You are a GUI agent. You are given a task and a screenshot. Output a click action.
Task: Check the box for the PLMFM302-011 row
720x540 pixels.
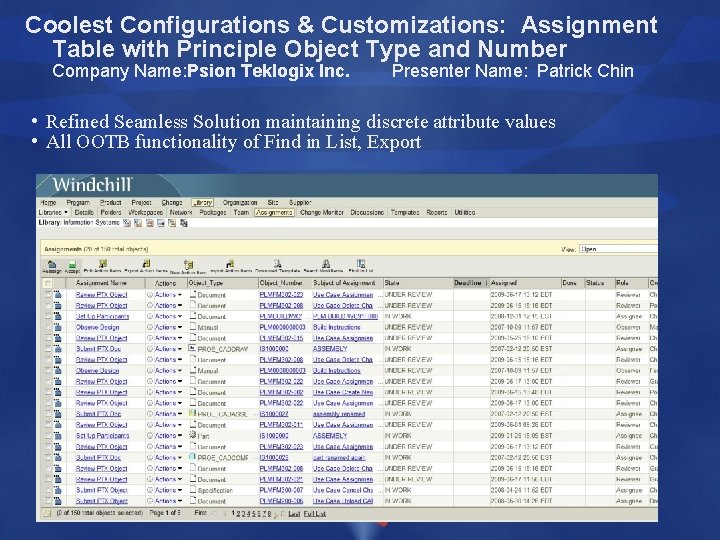tap(48, 425)
